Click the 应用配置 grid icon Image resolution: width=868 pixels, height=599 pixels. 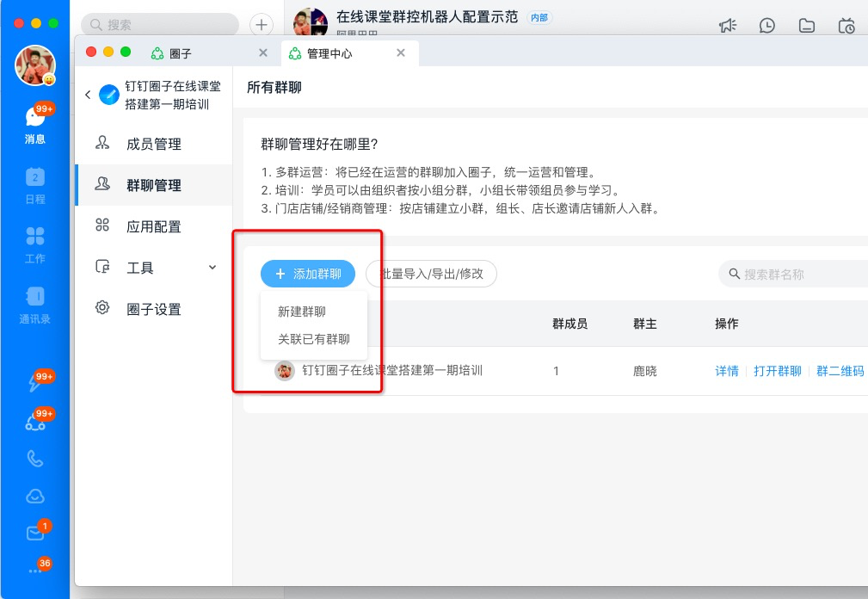coord(102,225)
